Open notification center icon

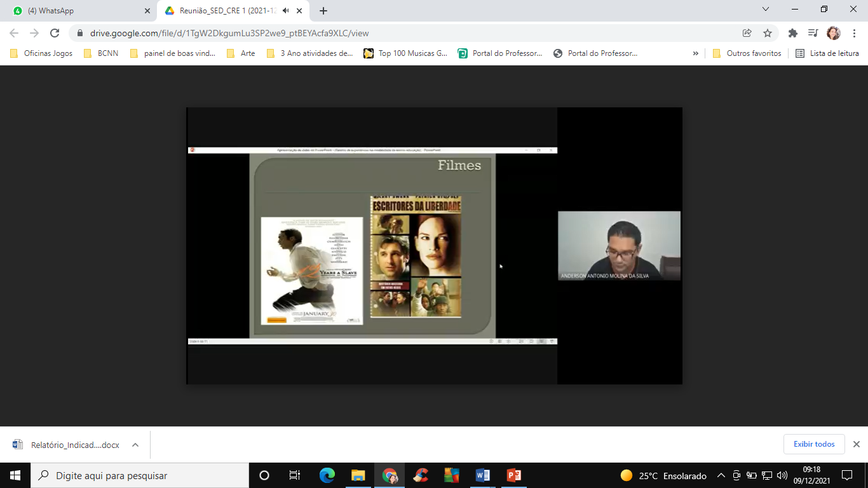847,475
